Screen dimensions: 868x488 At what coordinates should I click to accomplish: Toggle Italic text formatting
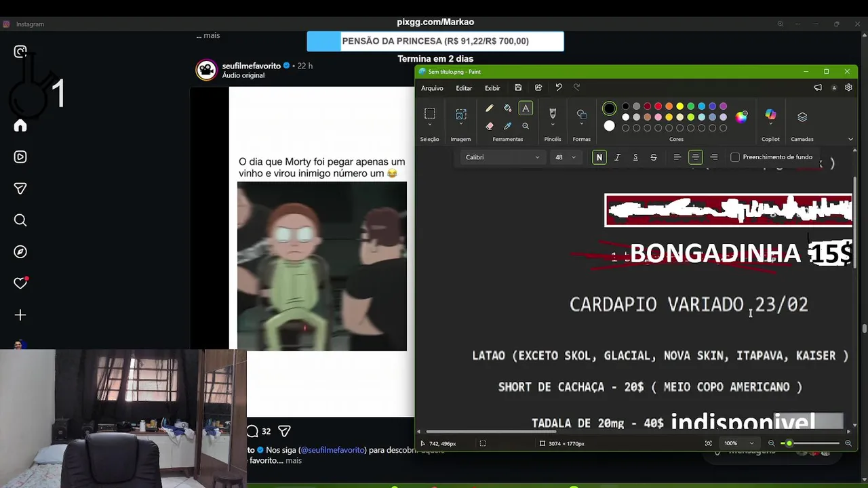coord(617,157)
